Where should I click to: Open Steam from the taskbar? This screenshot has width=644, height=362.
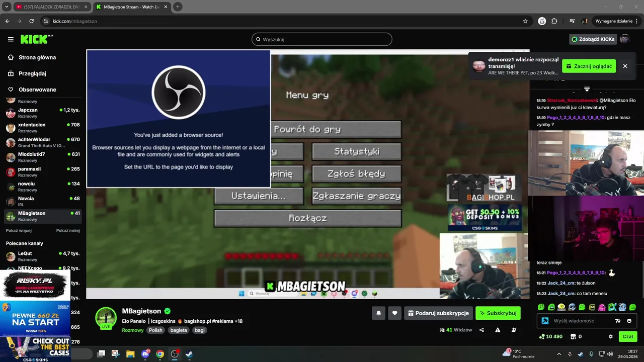click(189, 354)
